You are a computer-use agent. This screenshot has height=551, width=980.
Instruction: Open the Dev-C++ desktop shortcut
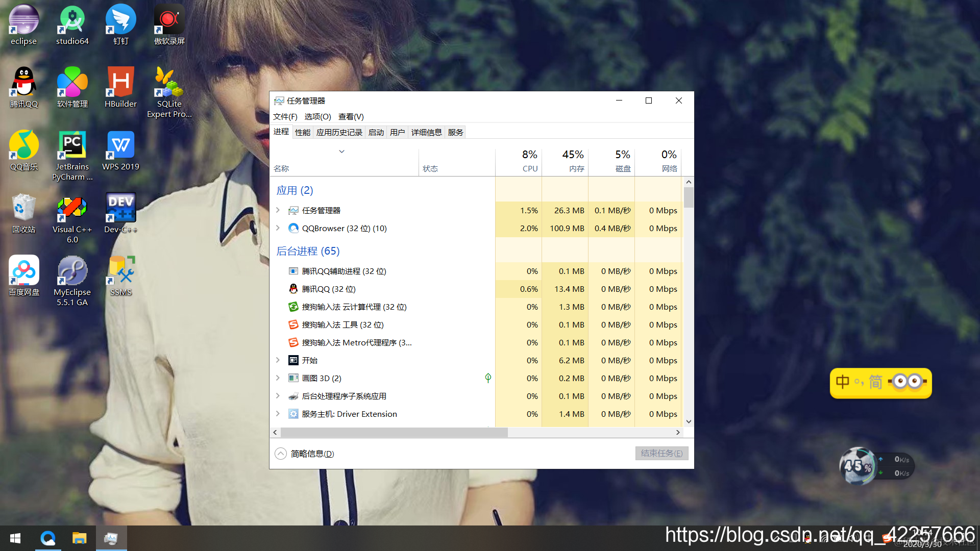[x=120, y=208]
